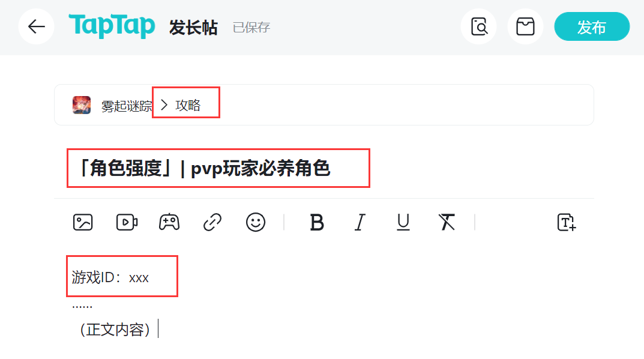This screenshot has height=359, width=644.
Task: Open the TapTap logo home link
Action: pyautogui.click(x=112, y=26)
